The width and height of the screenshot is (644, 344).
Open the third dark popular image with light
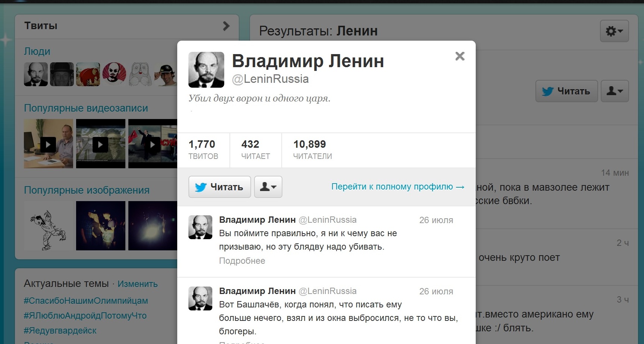(153, 226)
